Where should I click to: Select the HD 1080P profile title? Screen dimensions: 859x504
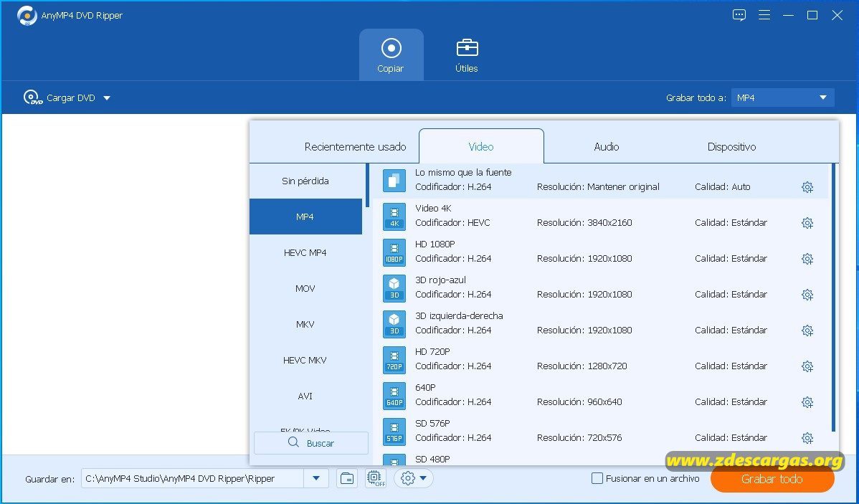point(435,244)
